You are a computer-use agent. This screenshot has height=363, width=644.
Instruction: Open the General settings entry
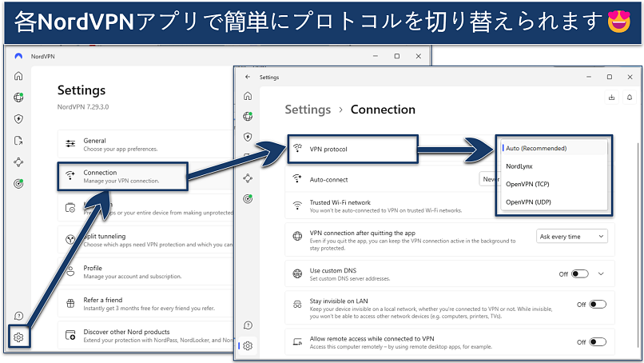click(x=121, y=145)
